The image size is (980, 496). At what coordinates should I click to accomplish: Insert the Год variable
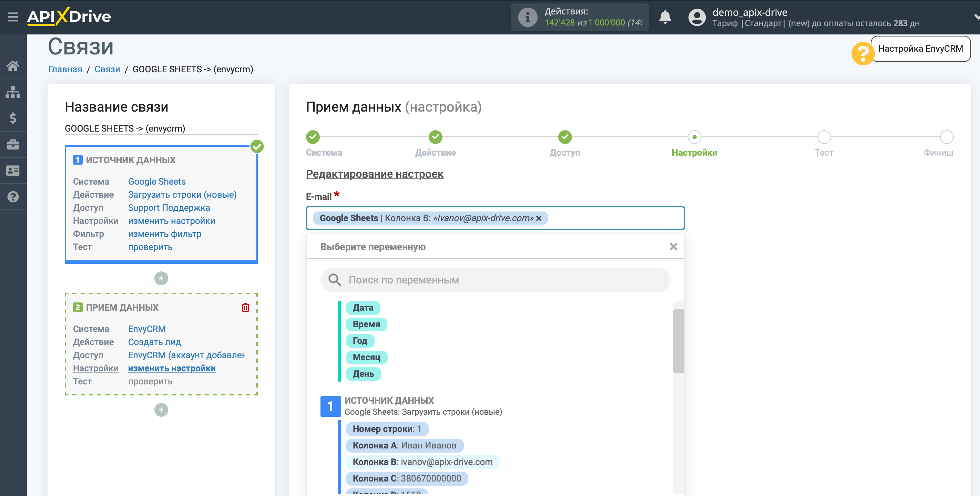click(x=360, y=341)
